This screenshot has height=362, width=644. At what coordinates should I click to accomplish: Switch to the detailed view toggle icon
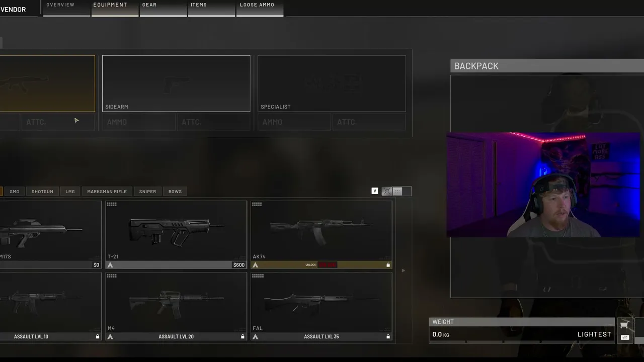pos(387,192)
